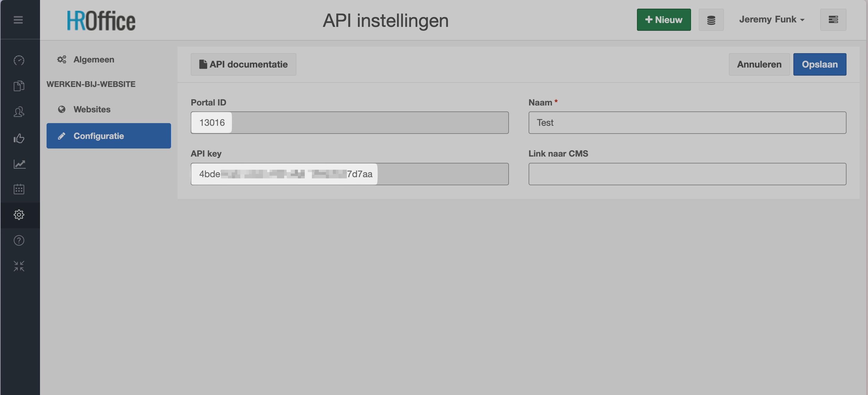Screen dimensions: 868x395
Task: Expand the Jeremy Funk user dropdown
Action: pos(771,19)
